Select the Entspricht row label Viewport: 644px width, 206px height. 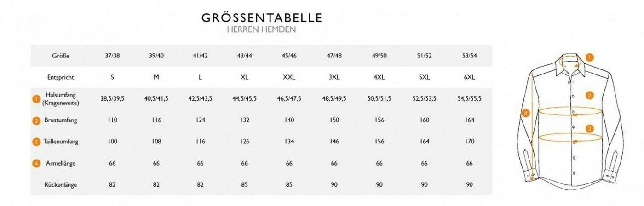[x=61, y=77]
